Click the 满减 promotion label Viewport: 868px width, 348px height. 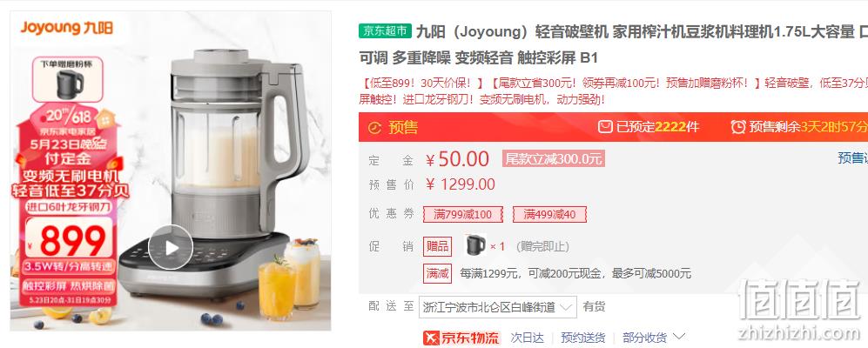(x=437, y=273)
